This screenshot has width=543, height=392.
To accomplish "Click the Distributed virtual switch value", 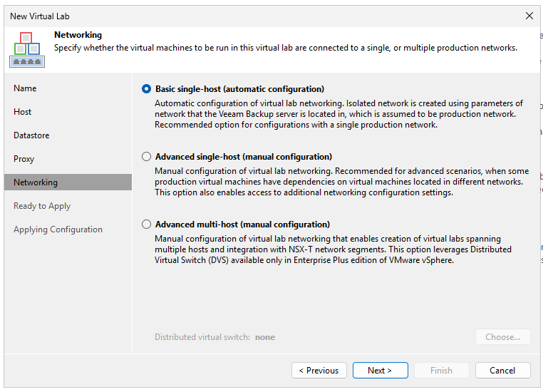I will (265, 337).
